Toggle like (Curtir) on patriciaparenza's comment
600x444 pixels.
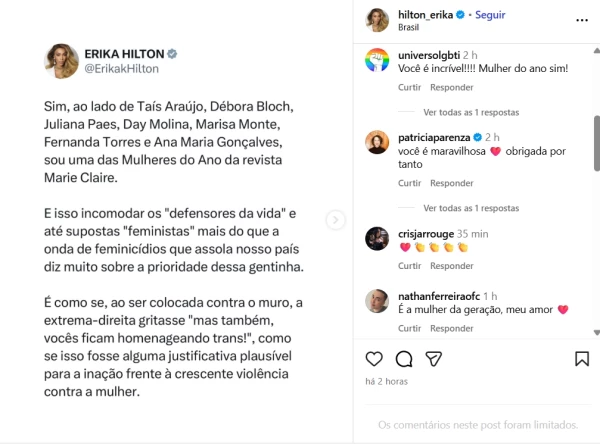[x=409, y=183]
